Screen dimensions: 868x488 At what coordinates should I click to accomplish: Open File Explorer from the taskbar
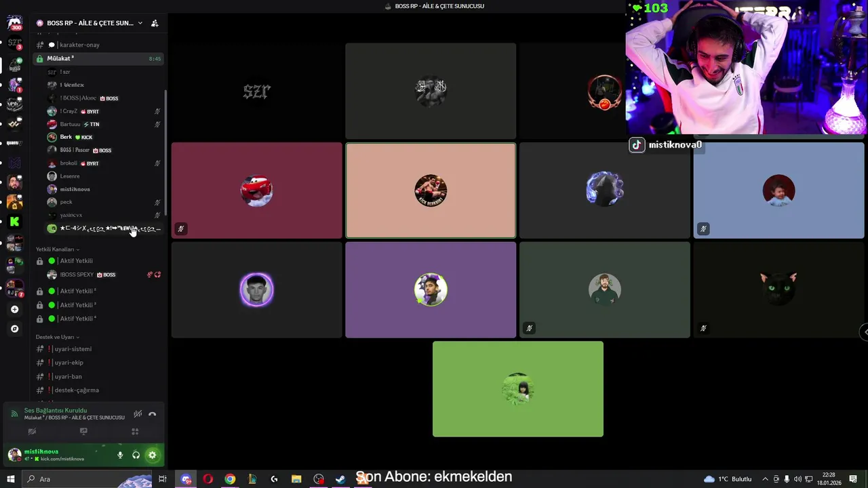296,479
